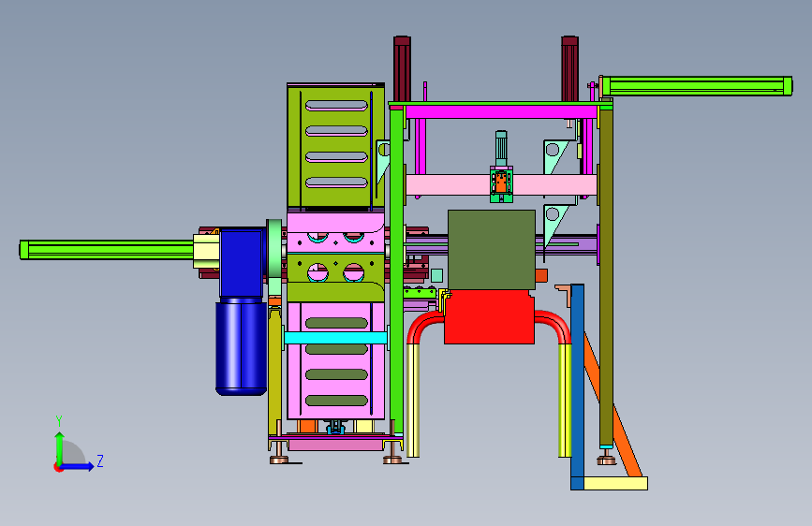Select the blue Z axis arrow on triad
This screenshot has height=526, width=812.
coord(78,466)
